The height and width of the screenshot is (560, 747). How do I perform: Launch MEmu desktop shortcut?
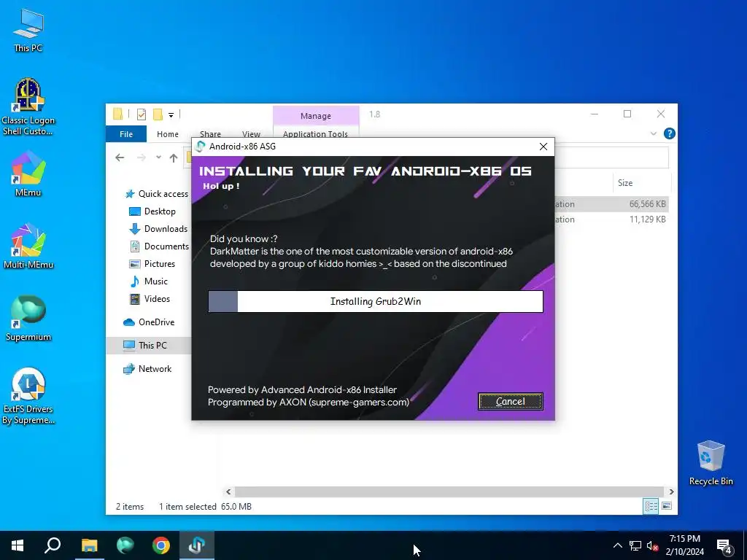coord(28,174)
